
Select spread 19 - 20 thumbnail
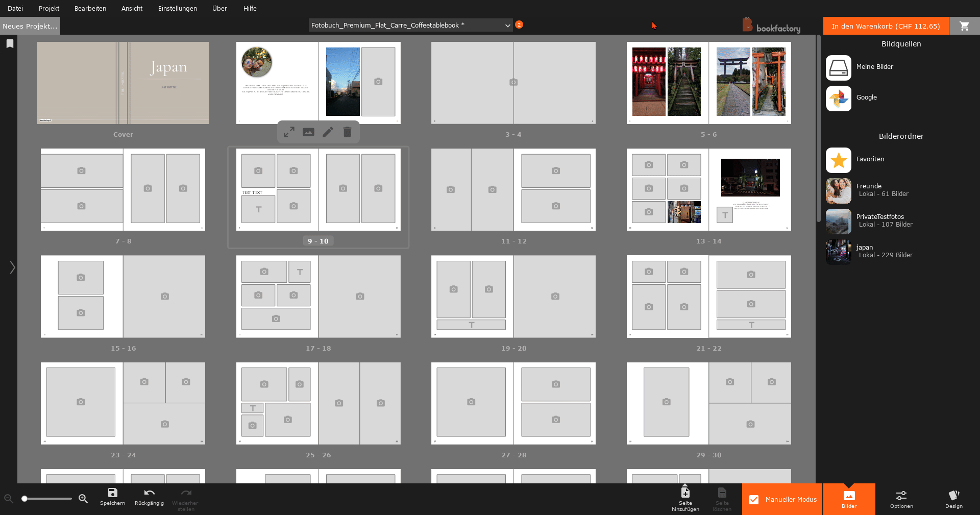coord(513,297)
